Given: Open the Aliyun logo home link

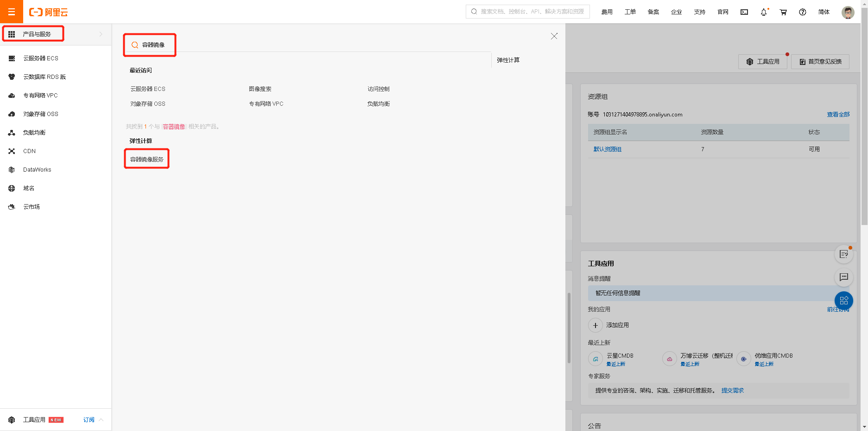Looking at the screenshot, I should (x=48, y=12).
